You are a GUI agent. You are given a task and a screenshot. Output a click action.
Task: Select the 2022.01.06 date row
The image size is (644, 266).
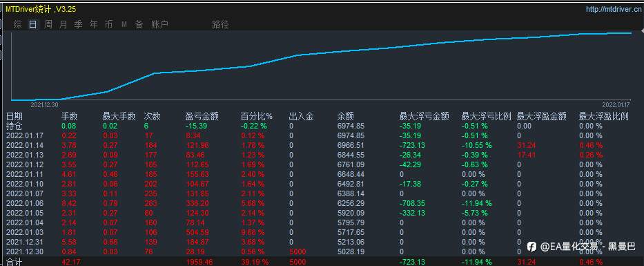[x=25, y=203]
